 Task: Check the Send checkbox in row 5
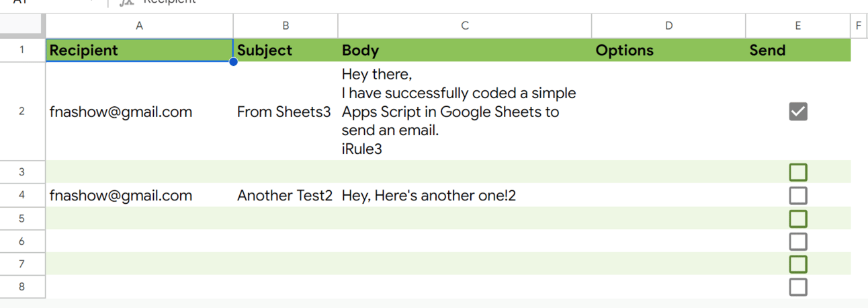click(797, 219)
